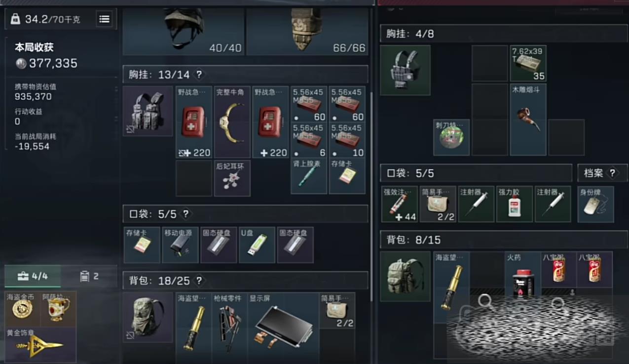
Task: Switch to the safe box 4/4 tab
Action: click(x=33, y=276)
